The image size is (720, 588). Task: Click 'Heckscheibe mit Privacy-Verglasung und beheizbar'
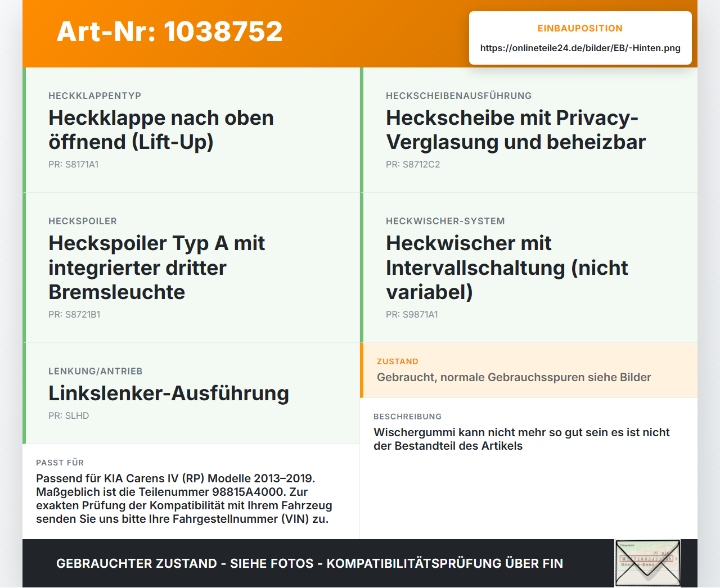[x=516, y=130]
